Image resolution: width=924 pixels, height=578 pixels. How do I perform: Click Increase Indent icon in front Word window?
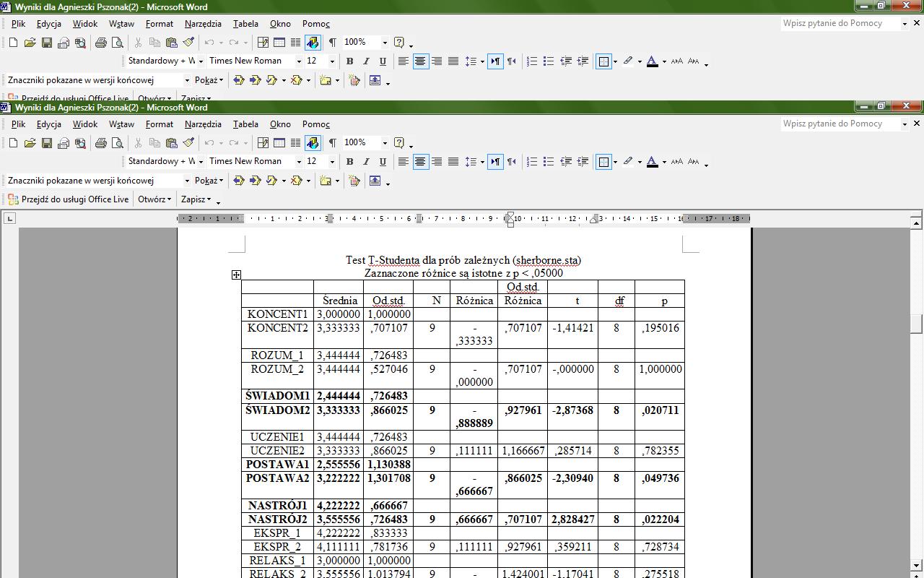(583, 162)
